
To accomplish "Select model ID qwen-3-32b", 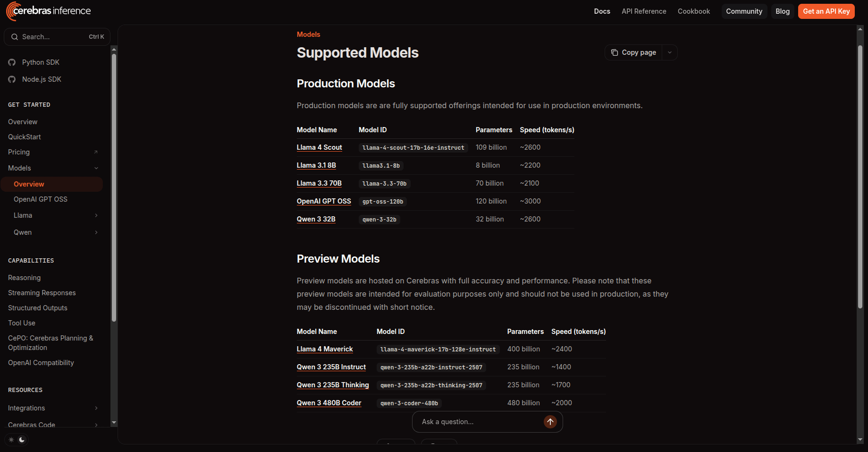I will pyautogui.click(x=379, y=220).
